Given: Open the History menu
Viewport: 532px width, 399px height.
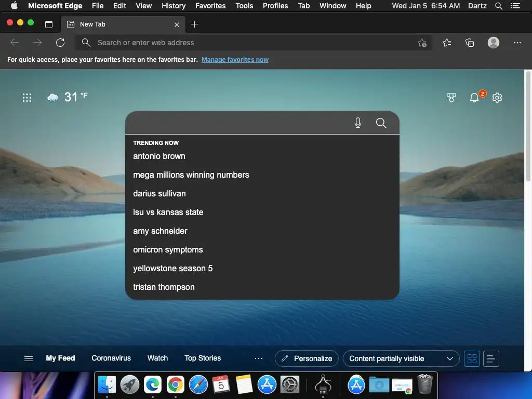Looking at the screenshot, I should pos(174,6).
